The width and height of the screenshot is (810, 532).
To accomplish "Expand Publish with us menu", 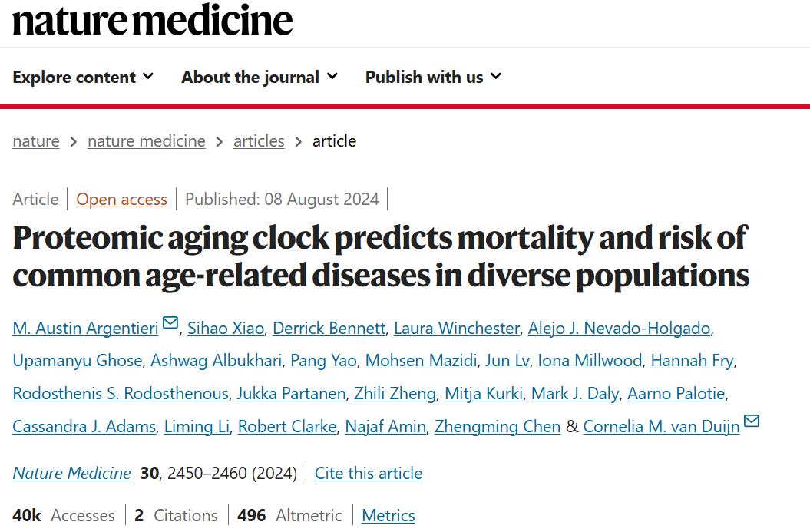I will click(433, 77).
